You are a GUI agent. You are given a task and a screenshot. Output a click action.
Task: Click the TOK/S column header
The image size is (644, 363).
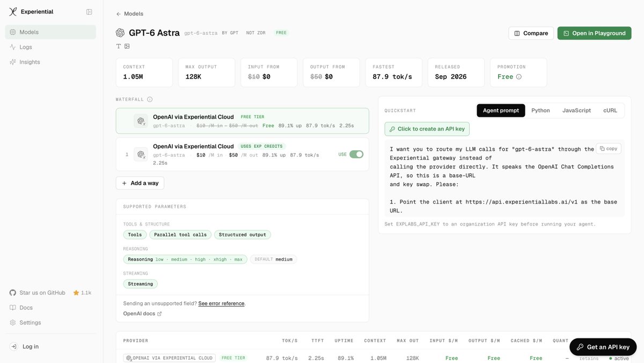coord(290,341)
